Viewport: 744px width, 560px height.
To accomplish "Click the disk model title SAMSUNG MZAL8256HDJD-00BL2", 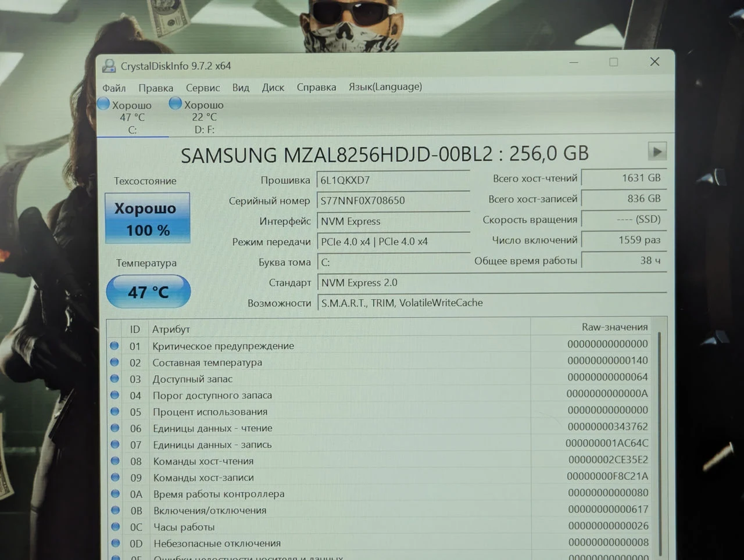I will click(337, 155).
